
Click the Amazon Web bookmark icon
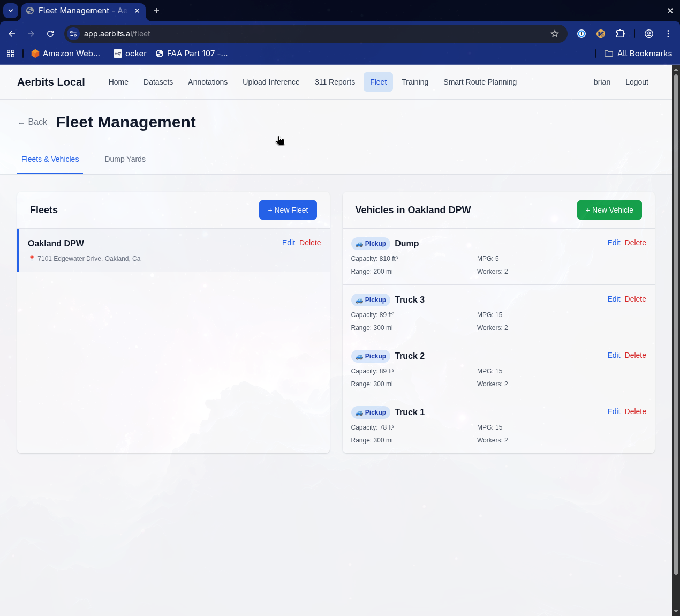tap(35, 53)
